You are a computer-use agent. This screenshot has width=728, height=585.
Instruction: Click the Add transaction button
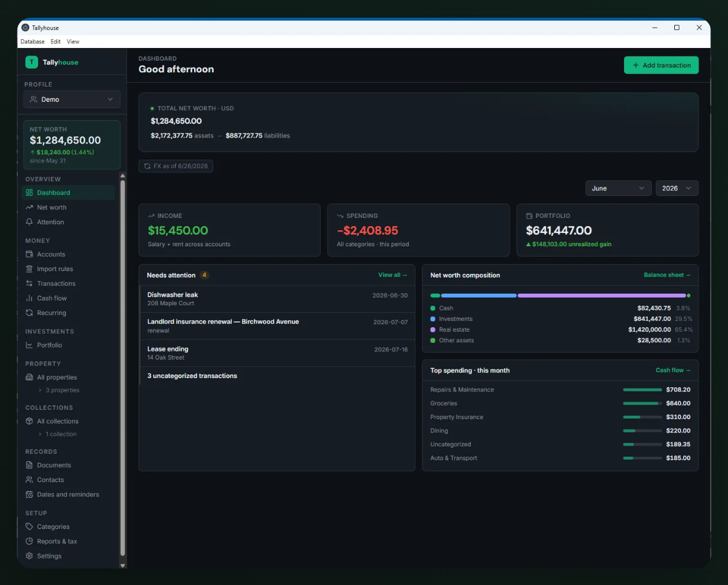tap(661, 65)
